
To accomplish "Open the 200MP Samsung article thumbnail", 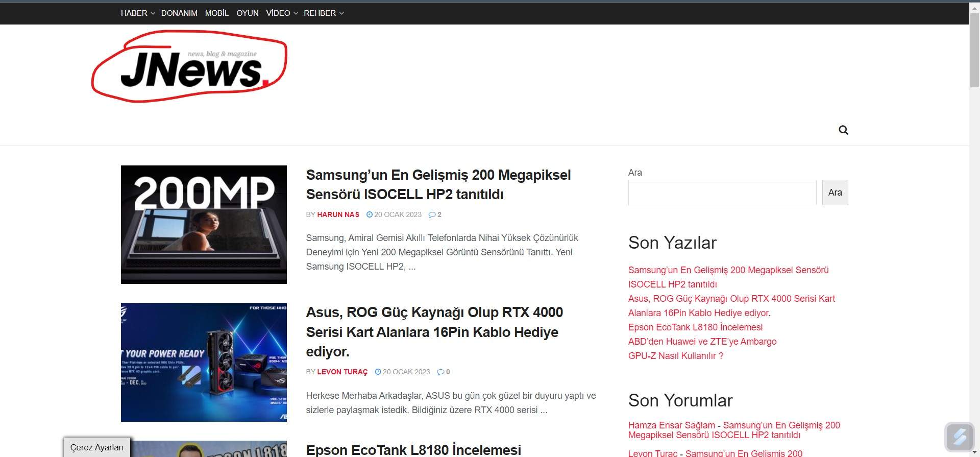I will [204, 225].
